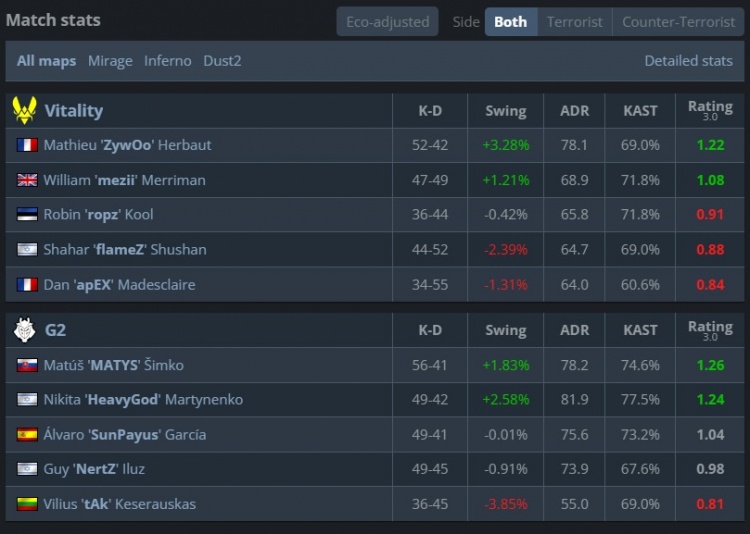Toggle the Eco-adjusted stats button
The height and width of the screenshot is (534, 750).
pos(387,22)
